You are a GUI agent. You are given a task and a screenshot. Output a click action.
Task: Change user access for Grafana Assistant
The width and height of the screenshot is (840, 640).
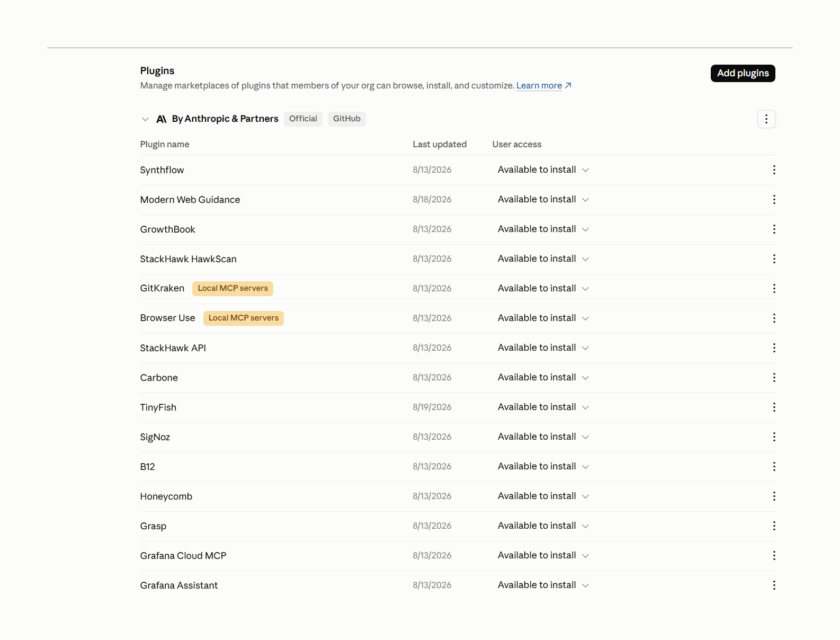[543, 585]
